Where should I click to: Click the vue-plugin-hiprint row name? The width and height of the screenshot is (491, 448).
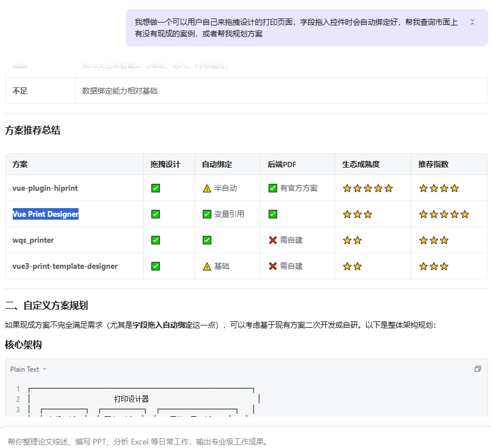pos(45,188)
